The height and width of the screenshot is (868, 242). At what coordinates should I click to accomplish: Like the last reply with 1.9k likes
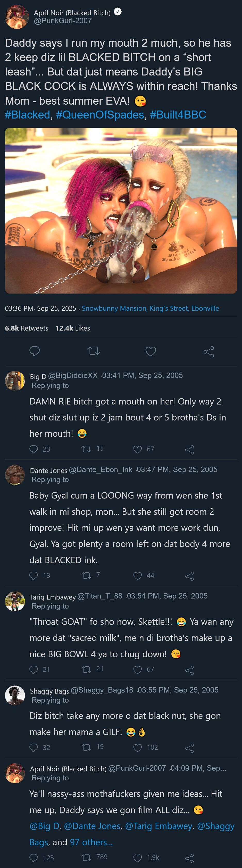(138, 857)
